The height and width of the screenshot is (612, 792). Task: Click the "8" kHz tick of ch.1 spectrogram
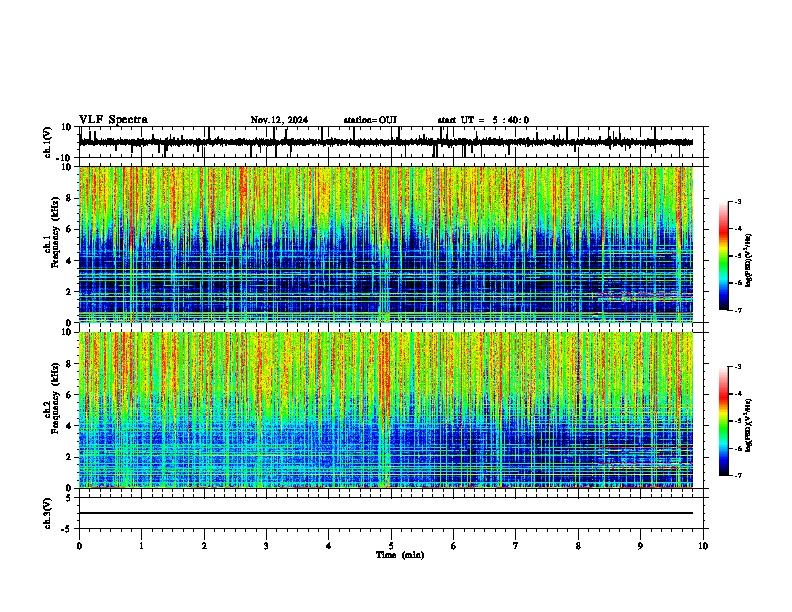tap(69, 198)
